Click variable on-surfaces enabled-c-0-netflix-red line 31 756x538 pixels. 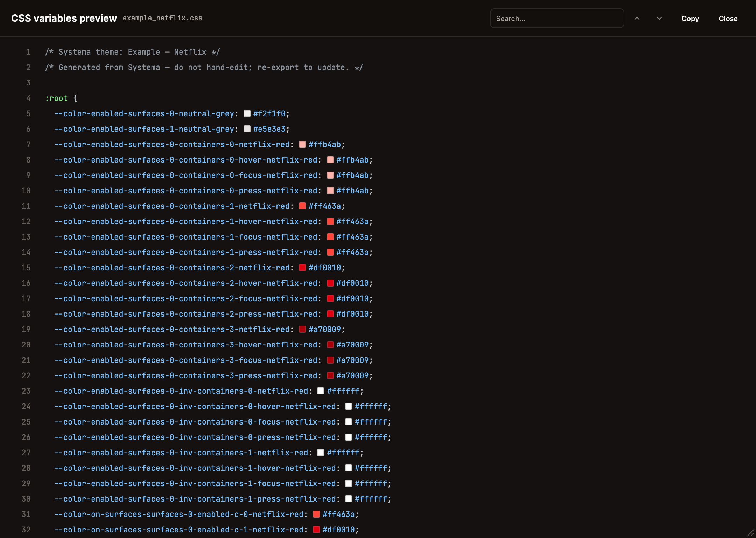click(179, 514)
